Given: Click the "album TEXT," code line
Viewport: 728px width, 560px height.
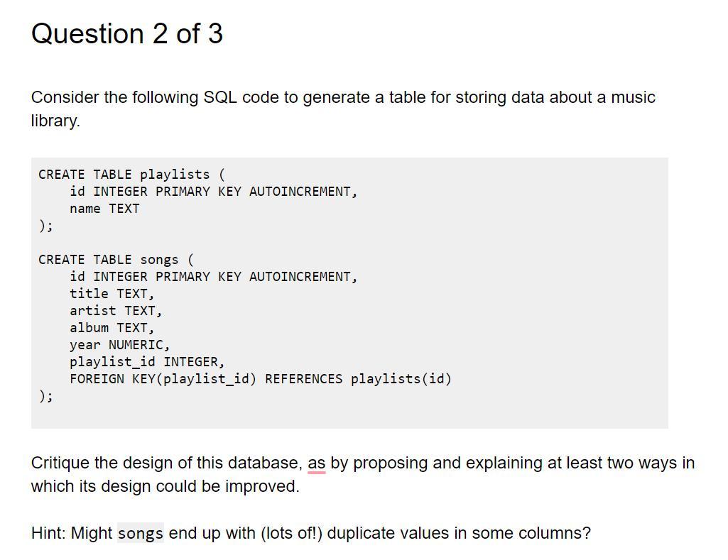Looking at the screenshot, I should [x=112, y=328].
